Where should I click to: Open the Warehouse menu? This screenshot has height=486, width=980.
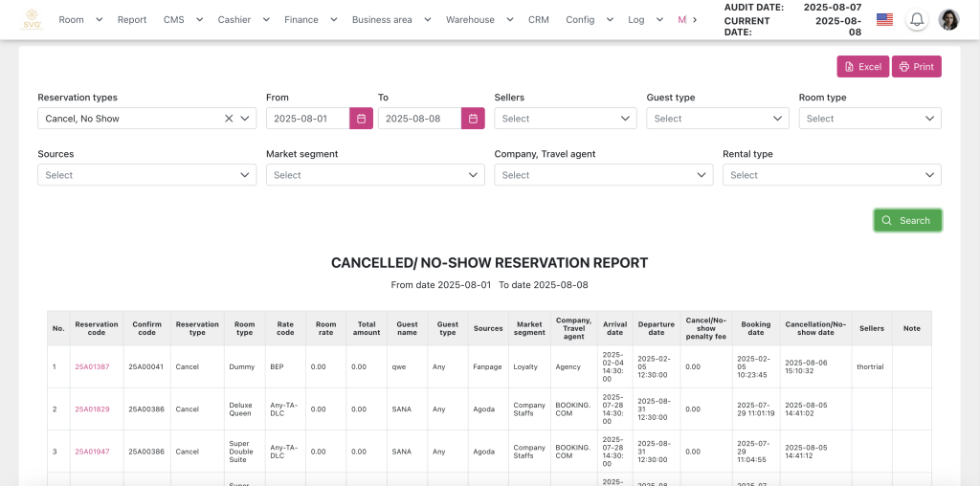click(470, 19)
